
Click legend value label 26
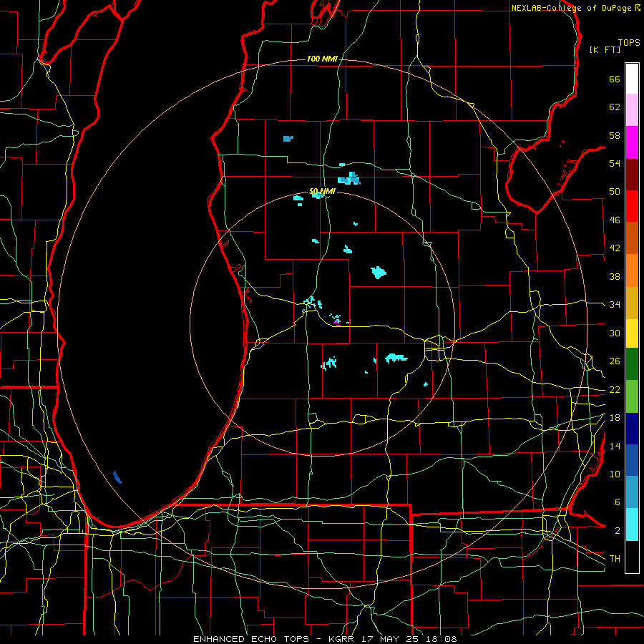[x=615, y=361]
